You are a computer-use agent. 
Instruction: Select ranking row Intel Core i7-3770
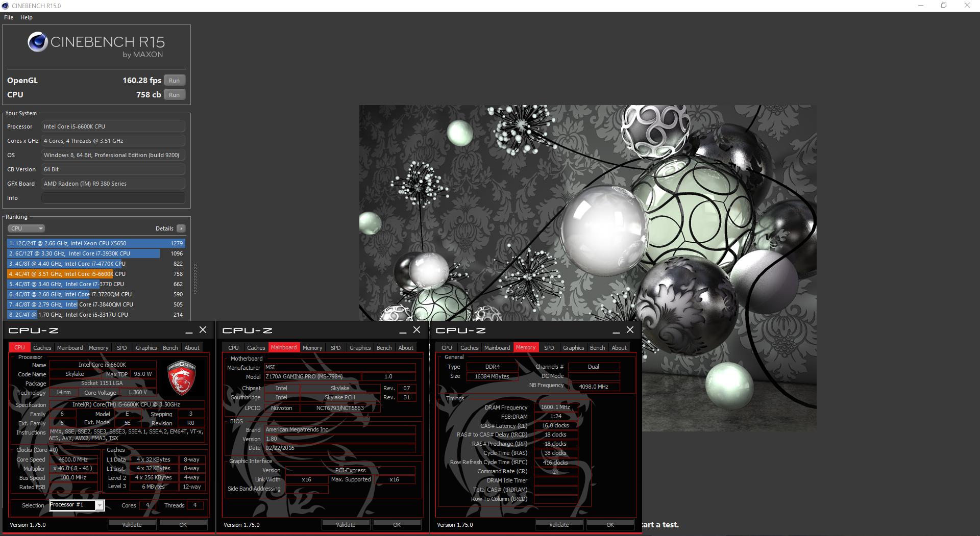click(96, 284)
